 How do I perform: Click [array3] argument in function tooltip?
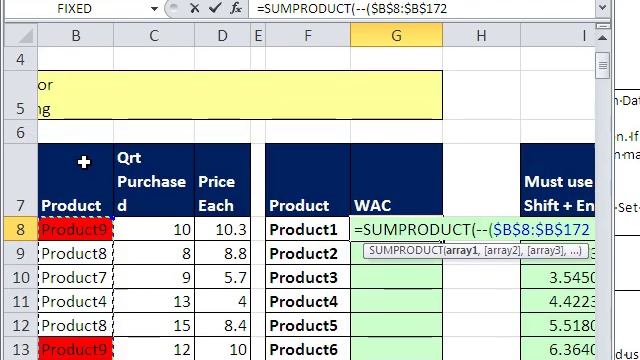click(545, 250)
